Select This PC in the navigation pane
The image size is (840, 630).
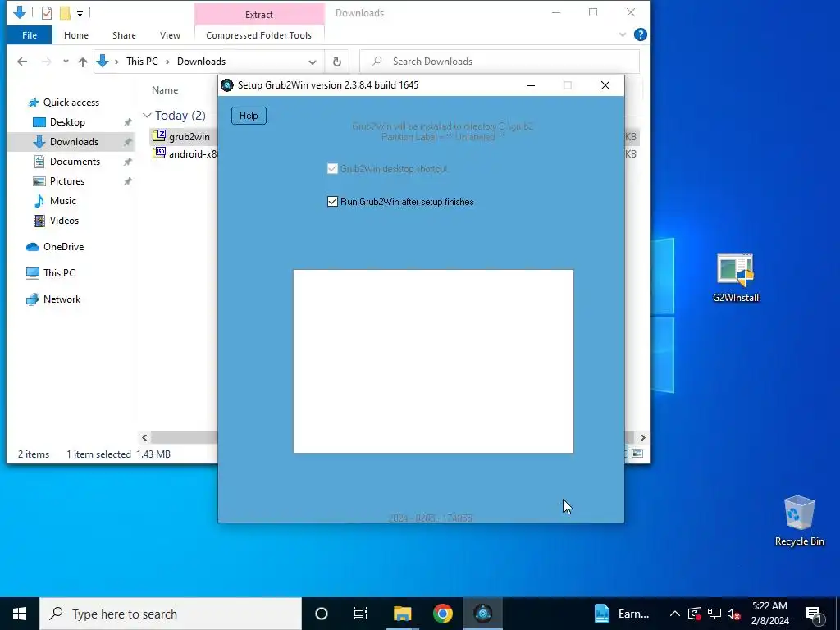pos(59,273)
